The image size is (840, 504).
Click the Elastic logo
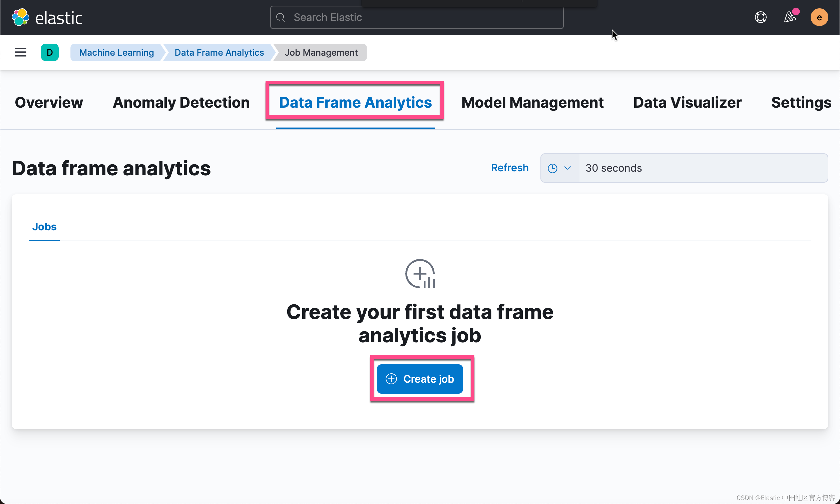click(47, 17)
